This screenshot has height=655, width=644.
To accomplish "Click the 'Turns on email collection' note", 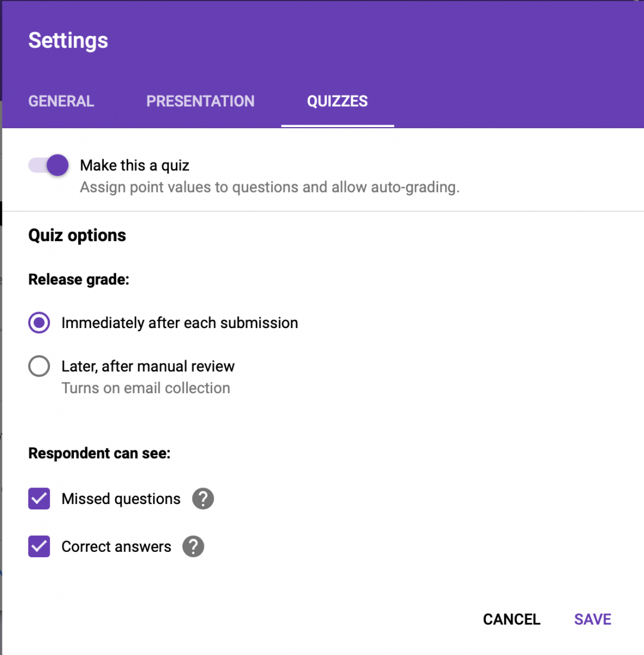I will point(145,388).
